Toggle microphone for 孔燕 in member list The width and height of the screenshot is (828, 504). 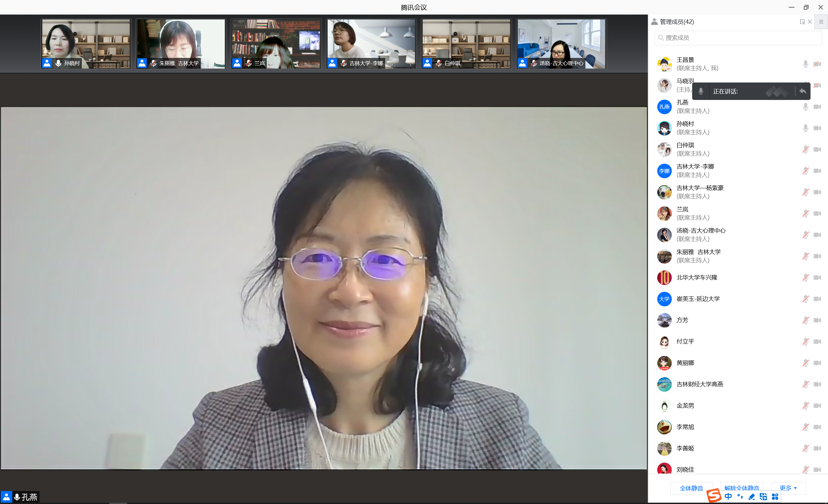click(805, 107)
